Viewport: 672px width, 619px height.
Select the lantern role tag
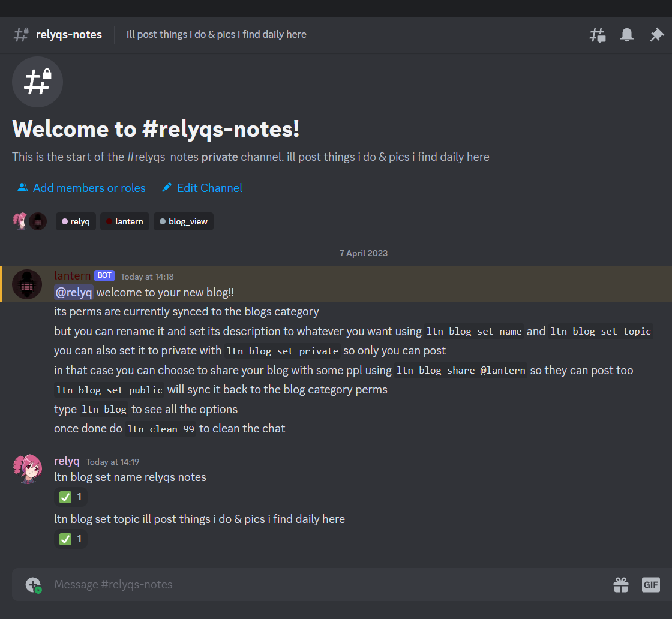pyautogui.click(x=124, y=221)
